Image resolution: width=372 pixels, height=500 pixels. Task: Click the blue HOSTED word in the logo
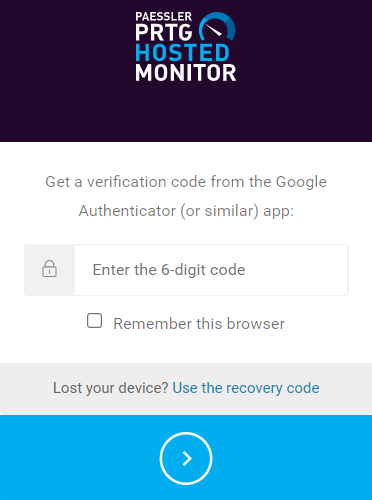182,53
